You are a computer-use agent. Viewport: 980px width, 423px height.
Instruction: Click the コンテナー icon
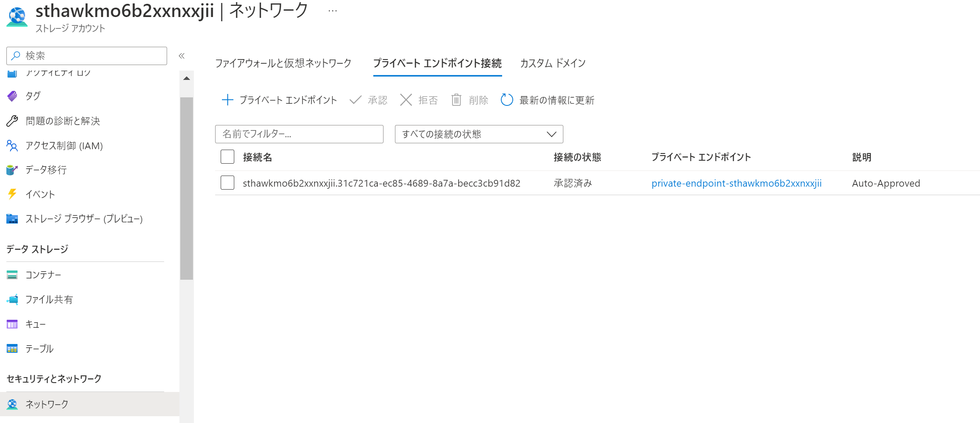[12, 275]
